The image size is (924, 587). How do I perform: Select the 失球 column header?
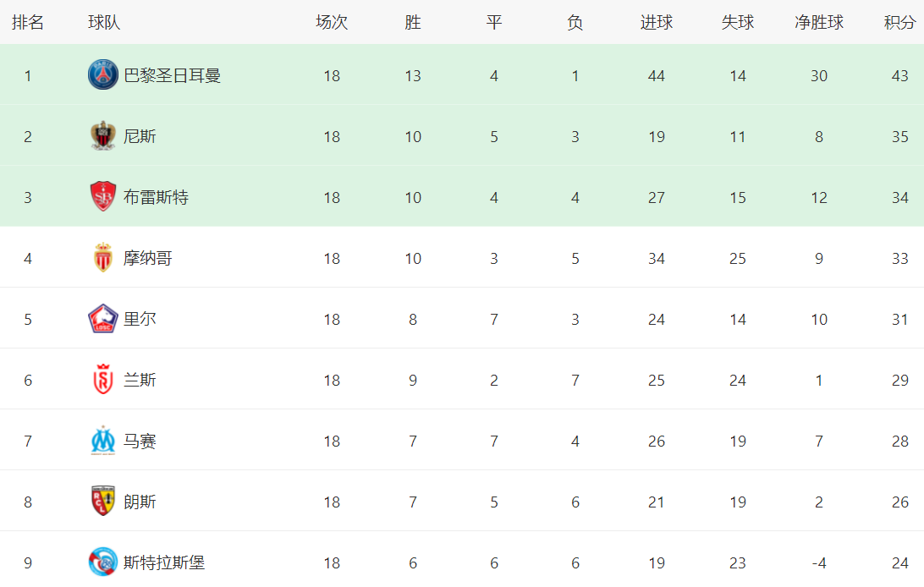(x=738, y=22)
